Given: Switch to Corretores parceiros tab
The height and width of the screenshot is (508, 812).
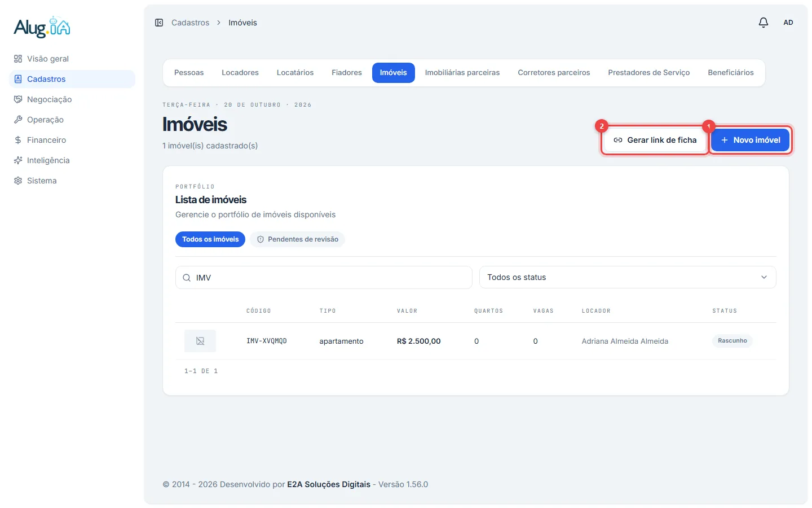Looking at the screenshot, I should (x=554, y=73).
